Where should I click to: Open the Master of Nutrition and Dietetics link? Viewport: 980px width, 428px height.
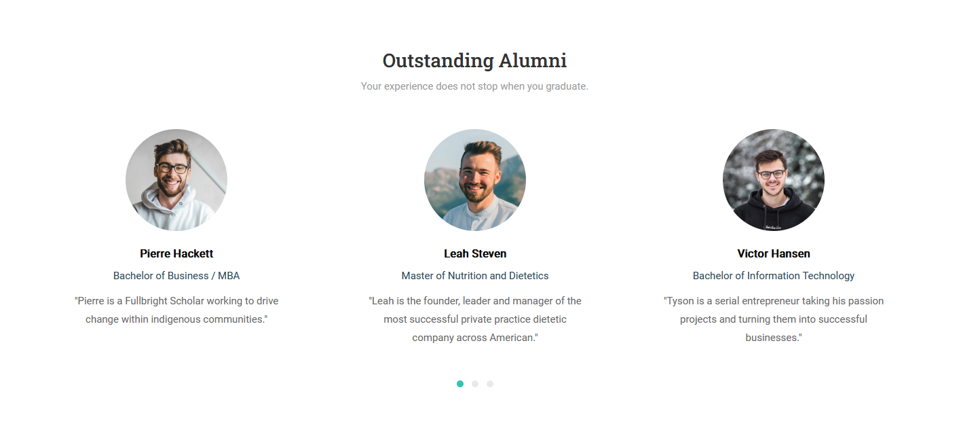pyautogui.click(x=474, y=275)
